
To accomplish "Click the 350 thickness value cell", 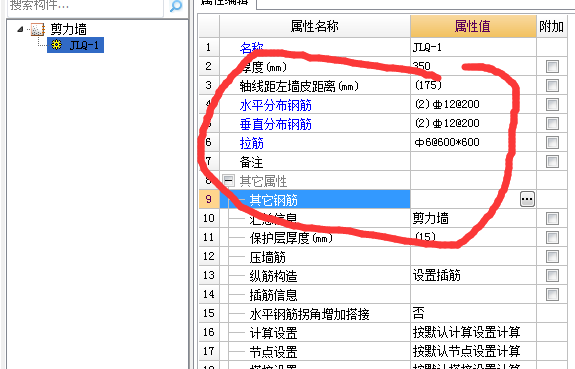I will (473, 66).
